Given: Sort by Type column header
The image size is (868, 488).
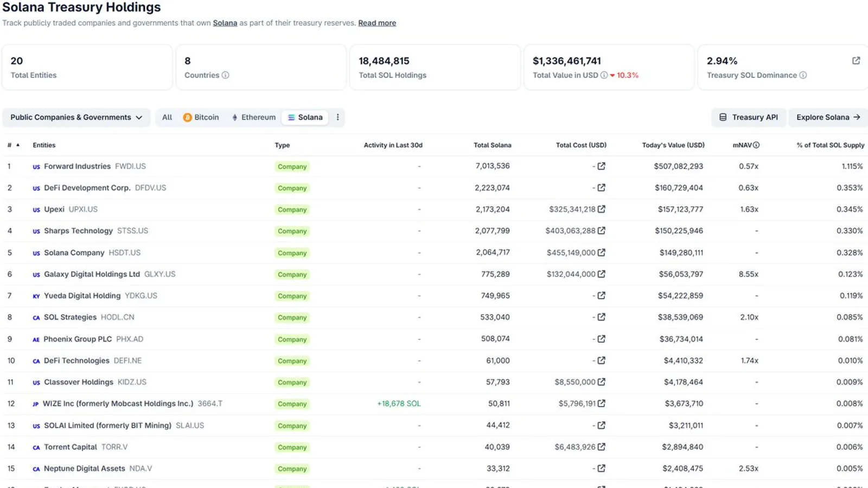Looking at the screenshot, I should 282,145.
